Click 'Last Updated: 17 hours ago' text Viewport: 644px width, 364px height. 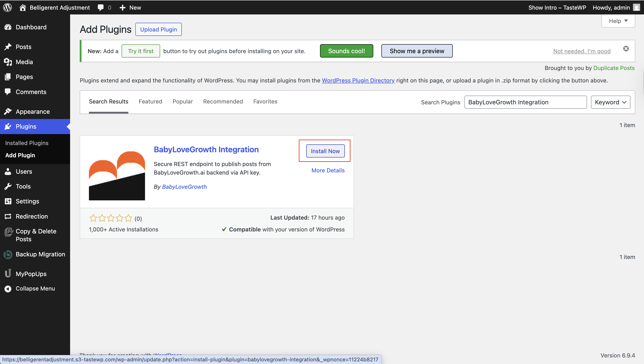[307, 218]
